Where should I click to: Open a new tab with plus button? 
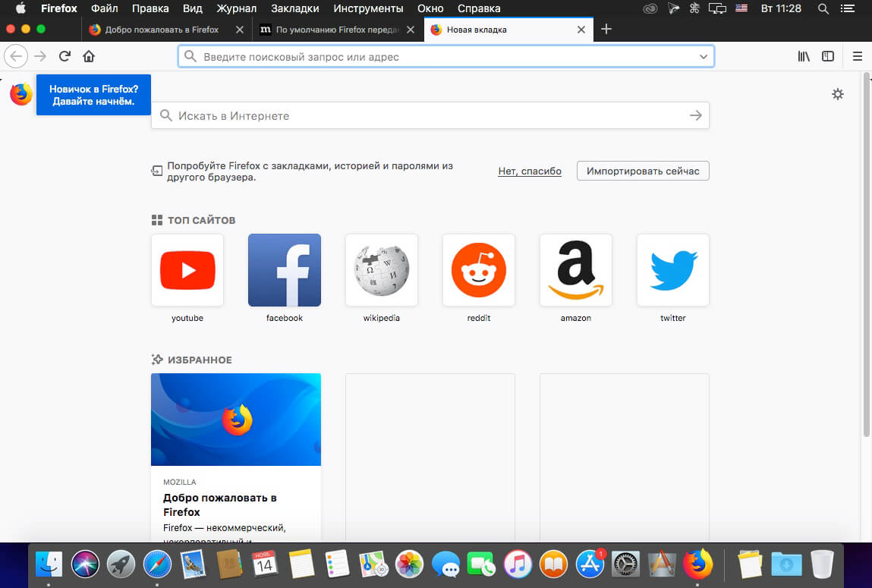(x=606, y=29)
